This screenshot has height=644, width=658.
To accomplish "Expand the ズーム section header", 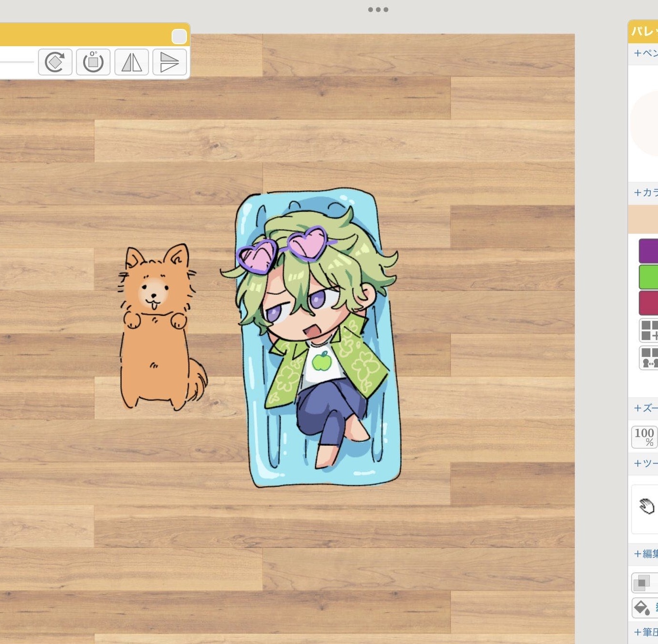I will click(645, 408).
